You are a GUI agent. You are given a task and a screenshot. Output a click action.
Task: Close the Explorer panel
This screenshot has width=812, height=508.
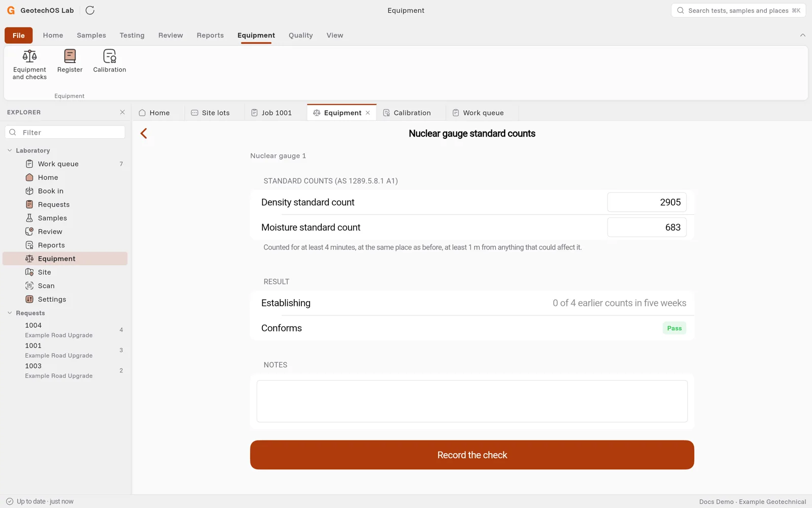click(122, 112)
